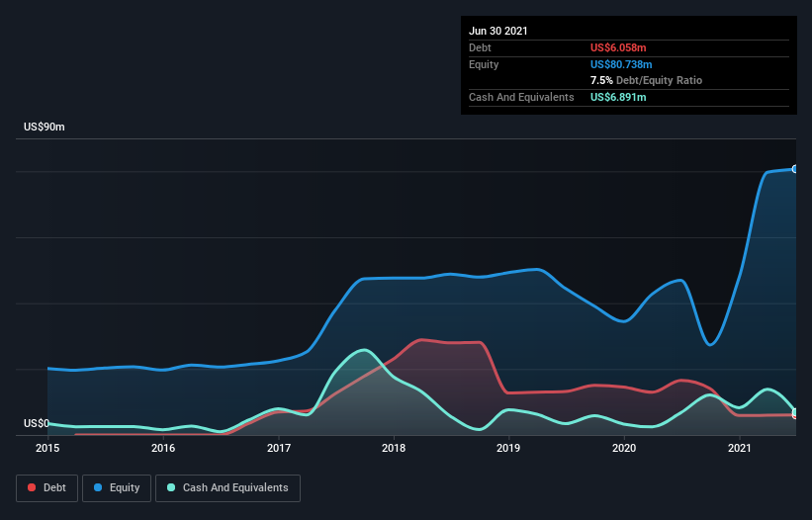Click the Equity endpoint marker at chart edge
812x520 pixels.
(795, 169)
